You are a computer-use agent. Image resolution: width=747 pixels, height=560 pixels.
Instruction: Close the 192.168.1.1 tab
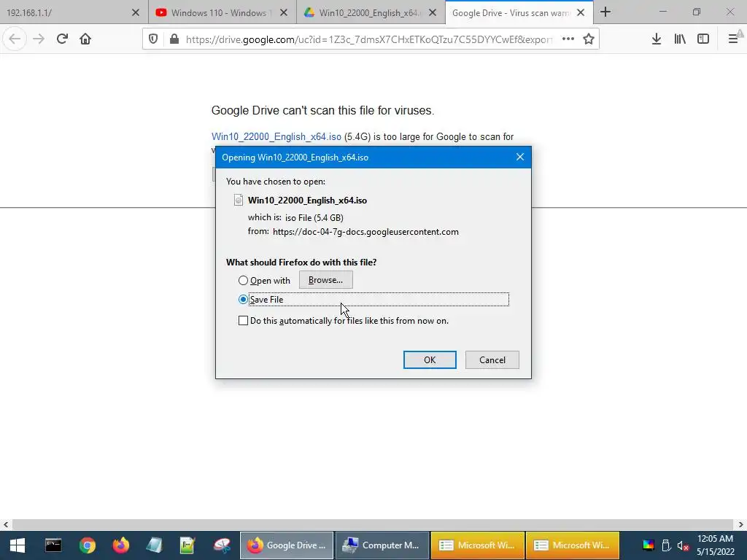135,12
